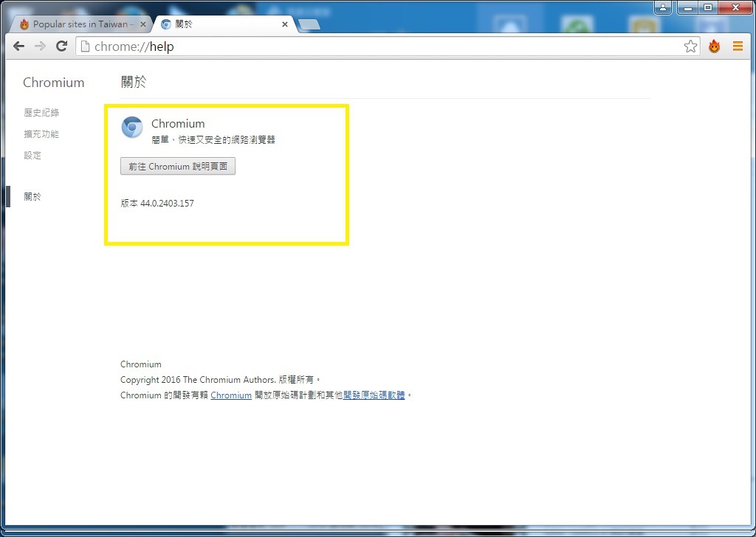Click the Chromium heading in the sidebar
Image resolution: width=756 pixels, height=537 pixels.
click(53, 83)
